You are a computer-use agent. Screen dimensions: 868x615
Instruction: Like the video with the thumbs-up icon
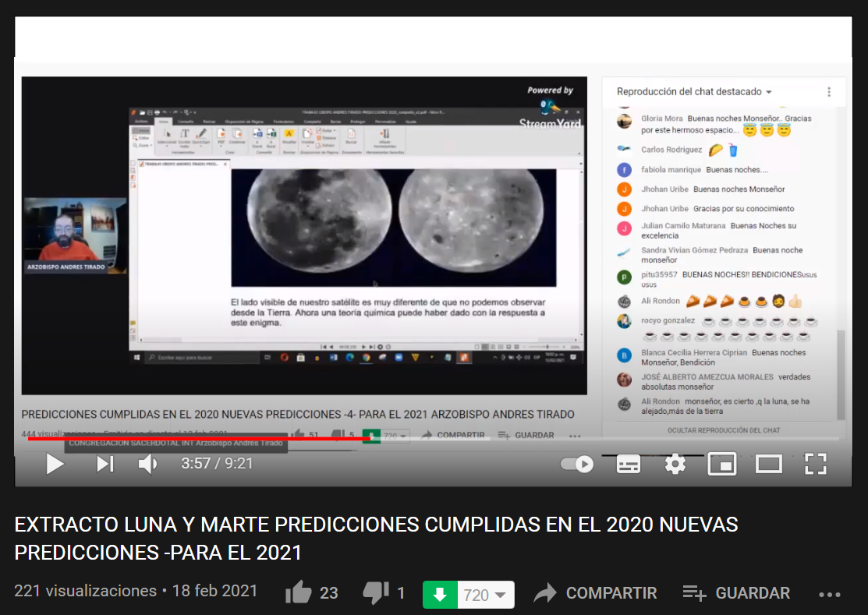tap(299, 593)
